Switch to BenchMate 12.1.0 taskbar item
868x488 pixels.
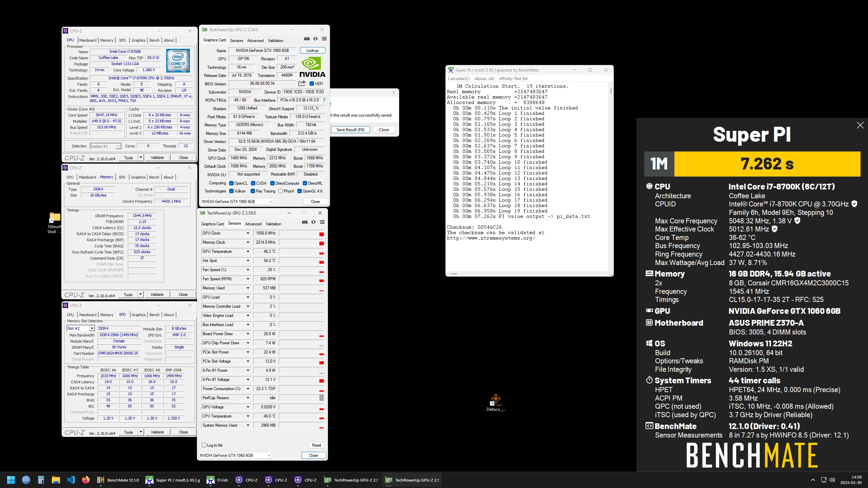tap(118, 480)
